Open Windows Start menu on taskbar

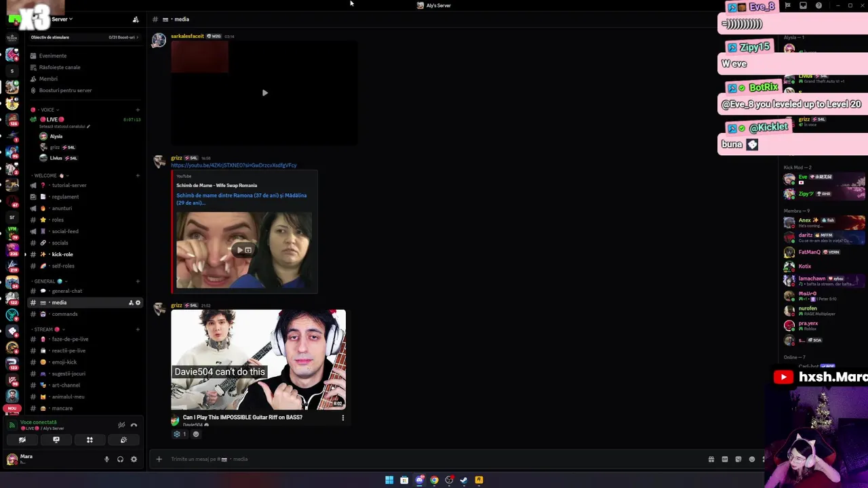pyautogui.click(x=389, y=480)
